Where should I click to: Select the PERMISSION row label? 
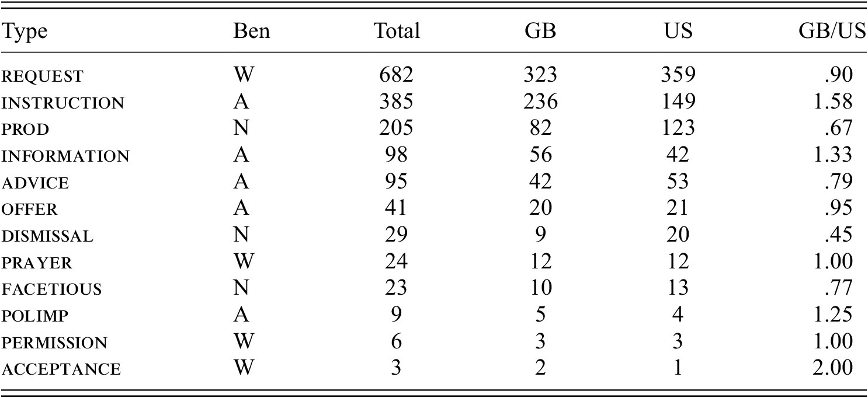(x=54, y=343)
